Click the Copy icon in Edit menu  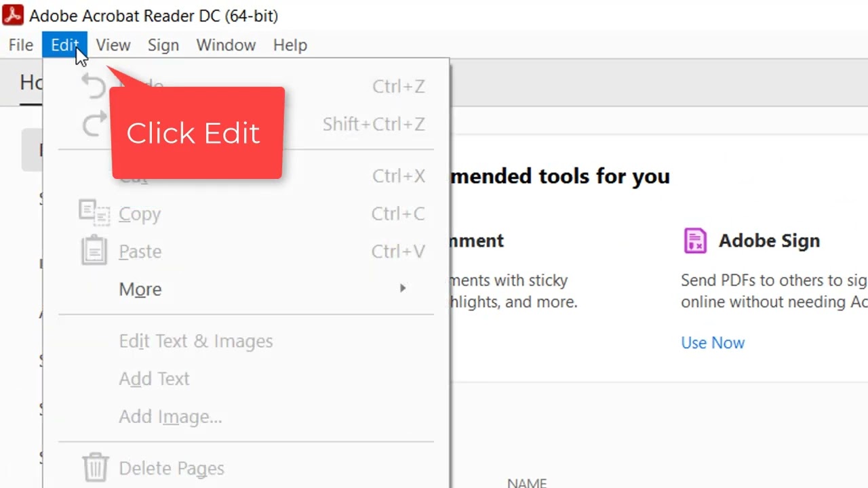click(x=94, y=213)
